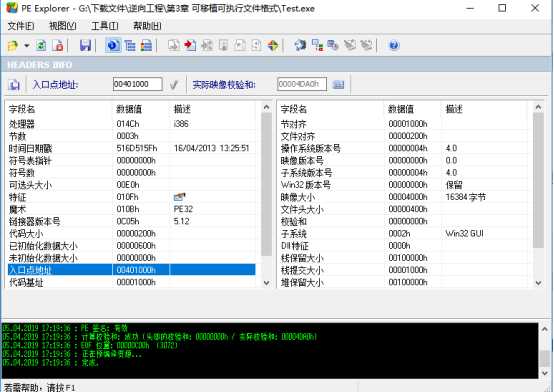
Task: Click the log line ending with 完成
Action: (51, 363)
